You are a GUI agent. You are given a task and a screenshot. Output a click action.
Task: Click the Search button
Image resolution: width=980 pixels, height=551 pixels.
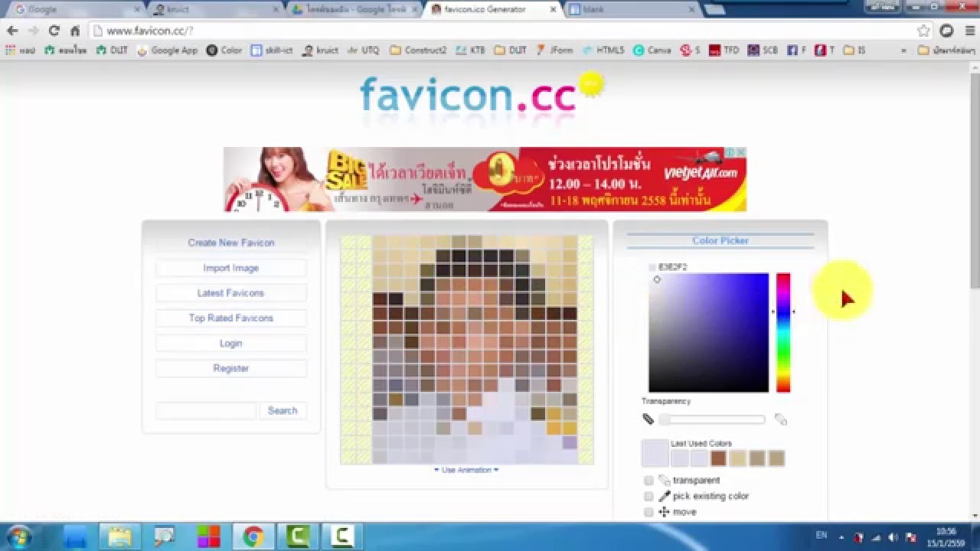click(283, 411)
